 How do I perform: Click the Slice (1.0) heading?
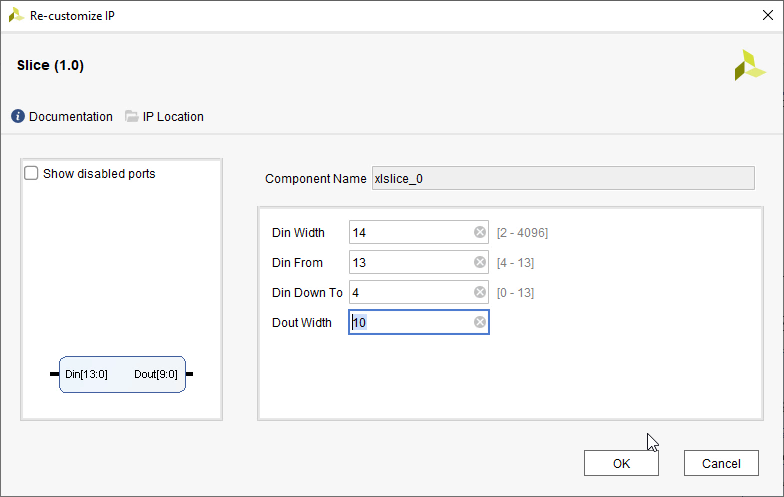(50, 66)
